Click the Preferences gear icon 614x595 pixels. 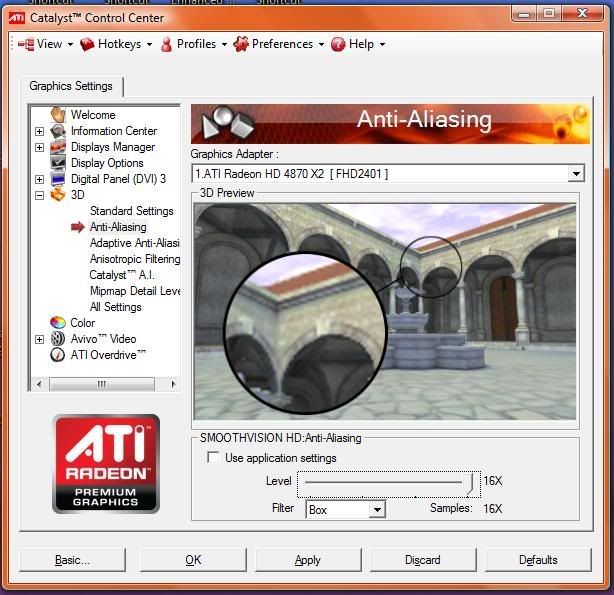tap(240, 44)
